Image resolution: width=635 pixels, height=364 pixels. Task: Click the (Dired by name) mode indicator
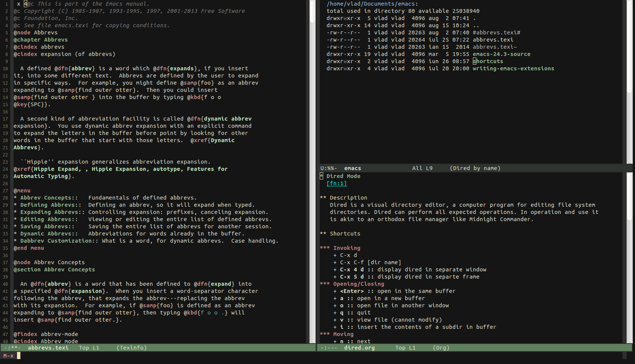475,168
